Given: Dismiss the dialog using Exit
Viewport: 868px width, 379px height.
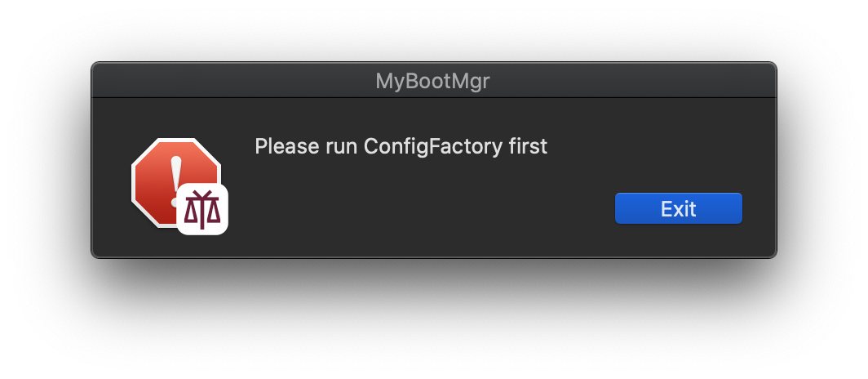Looking at the screenshot, I should 678,208.
